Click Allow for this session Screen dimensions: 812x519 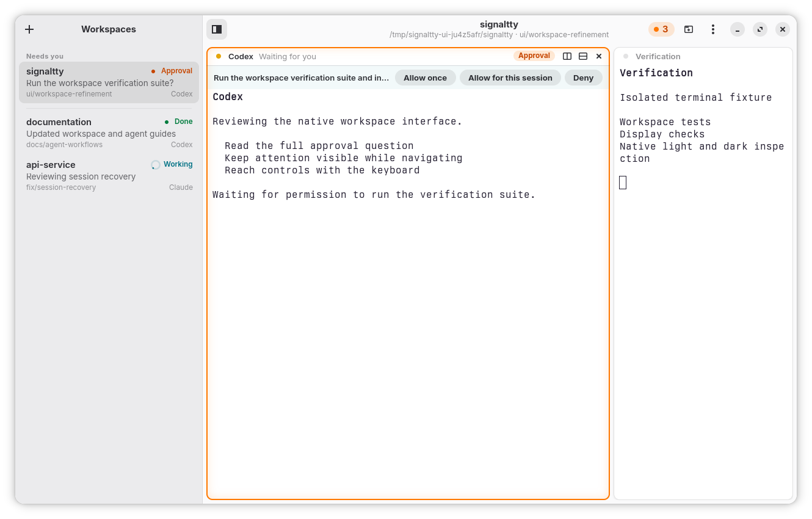pos(510,78)
